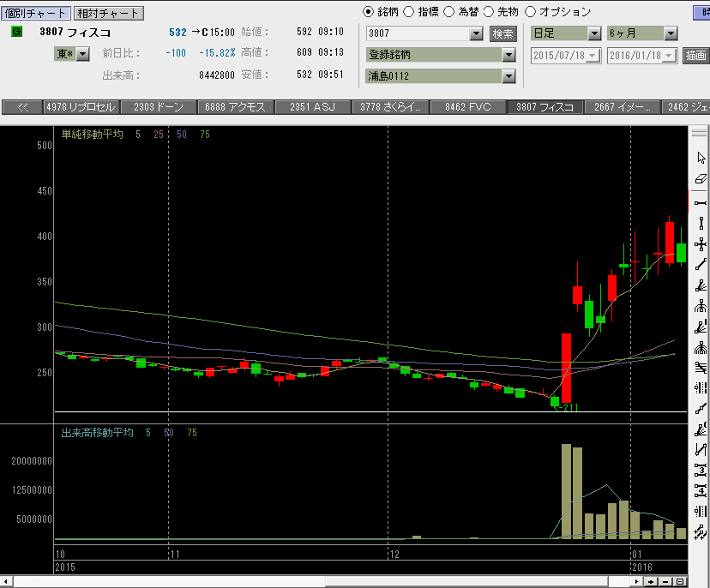
Task: Click the 単純移動平均 legend label
Action: pos(92,135)
